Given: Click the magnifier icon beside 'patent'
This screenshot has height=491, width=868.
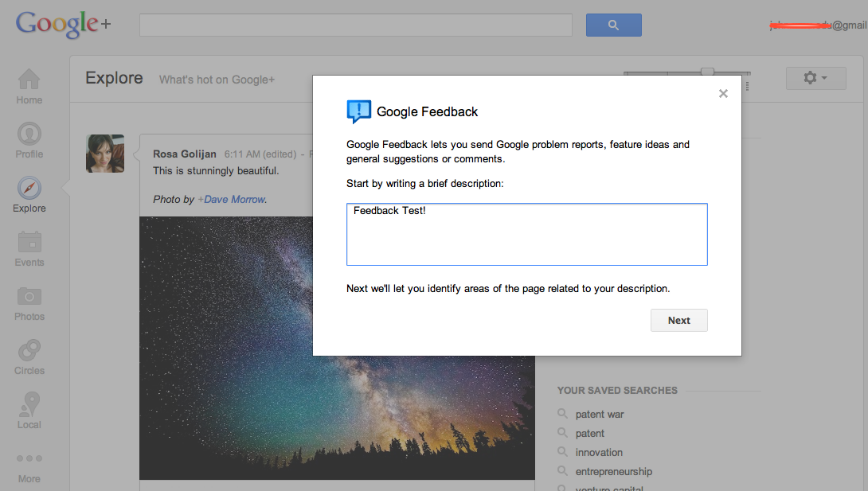Looking at the screenshot, I should [x=562, y=432].
